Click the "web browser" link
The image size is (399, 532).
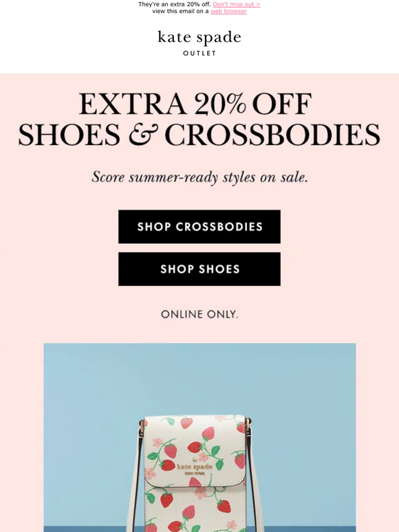228,11
